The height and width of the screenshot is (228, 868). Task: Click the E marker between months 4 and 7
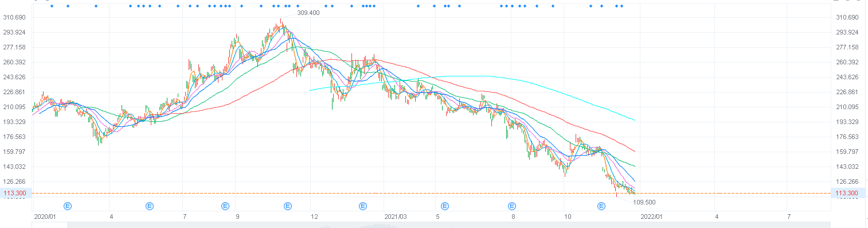click(150, 206)
